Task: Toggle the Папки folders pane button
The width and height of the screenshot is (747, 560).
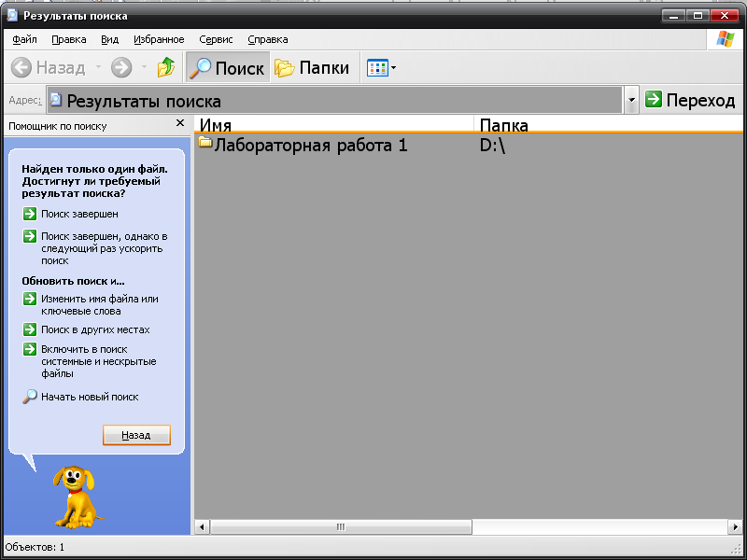Action: coord(312,67)
